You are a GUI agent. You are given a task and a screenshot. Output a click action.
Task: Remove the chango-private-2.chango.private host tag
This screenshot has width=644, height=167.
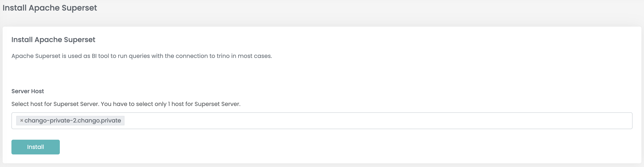(x=22, y=121)
